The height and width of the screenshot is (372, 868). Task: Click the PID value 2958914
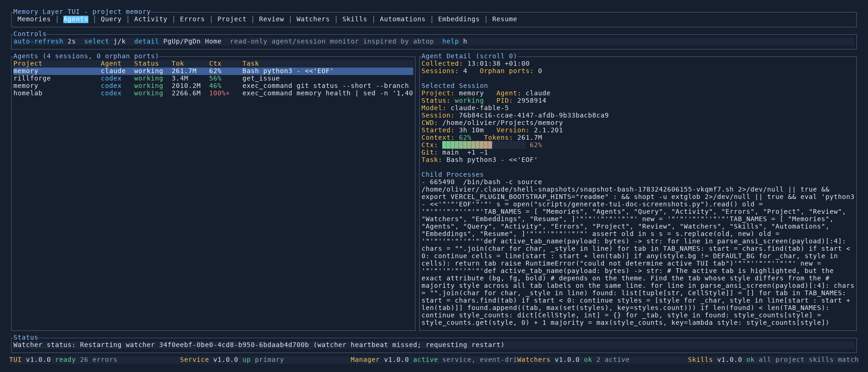click(531, 100)
